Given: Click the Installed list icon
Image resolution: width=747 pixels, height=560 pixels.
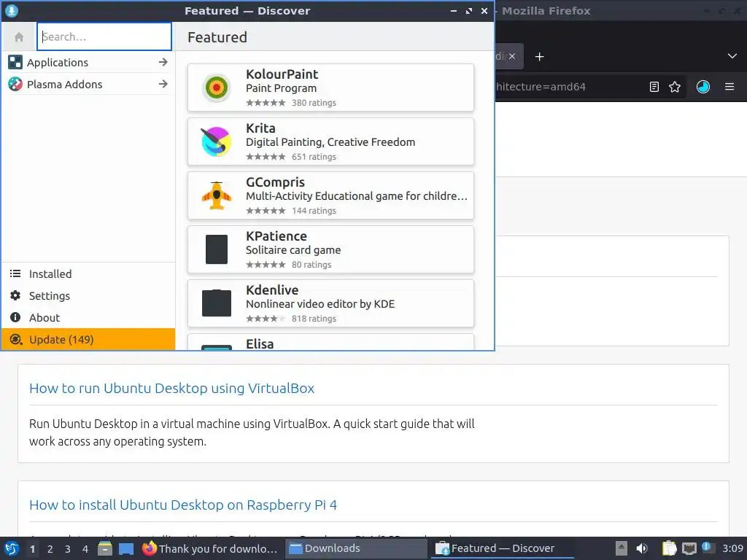Looking at the screenshot, I should [x=15, y=274].
